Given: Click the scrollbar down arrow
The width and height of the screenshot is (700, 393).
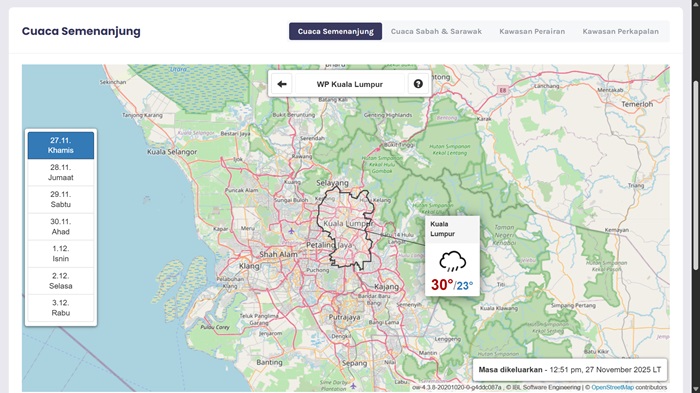Looking at the screenshot, I should tap(696, 389).
